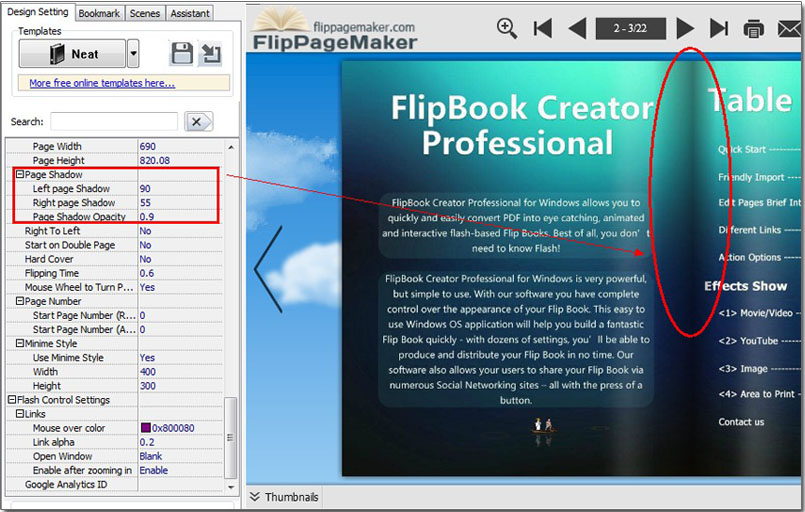
Task: Click the page number box 2 - 3/22
Action: (x=630, y=28)
